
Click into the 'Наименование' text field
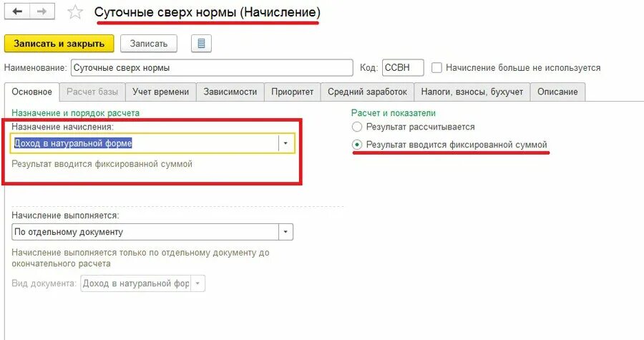point(212,68)
